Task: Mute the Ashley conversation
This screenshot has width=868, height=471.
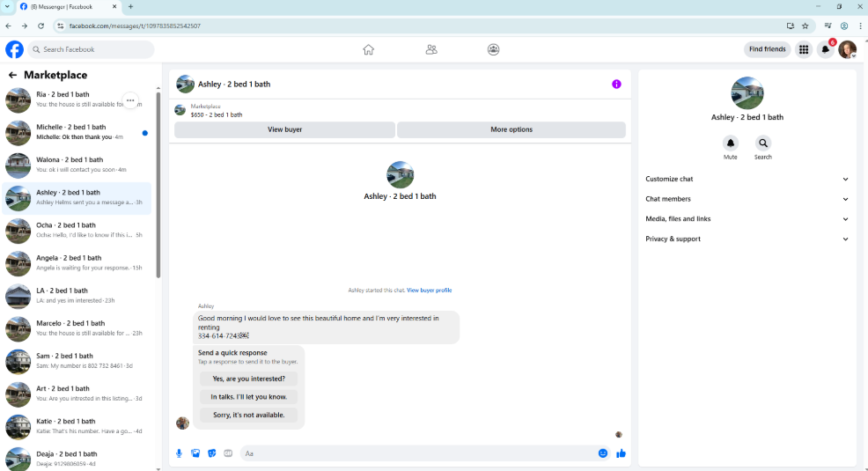Action: coord(730,144)
